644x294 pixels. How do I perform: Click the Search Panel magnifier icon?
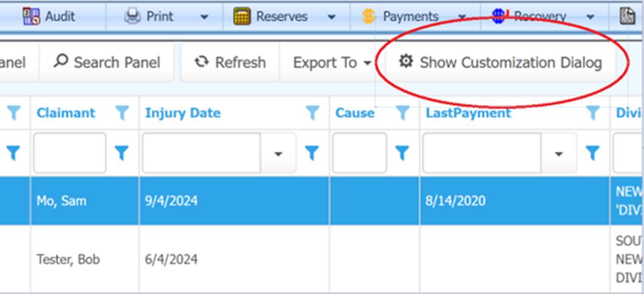[x=61, y=62]
